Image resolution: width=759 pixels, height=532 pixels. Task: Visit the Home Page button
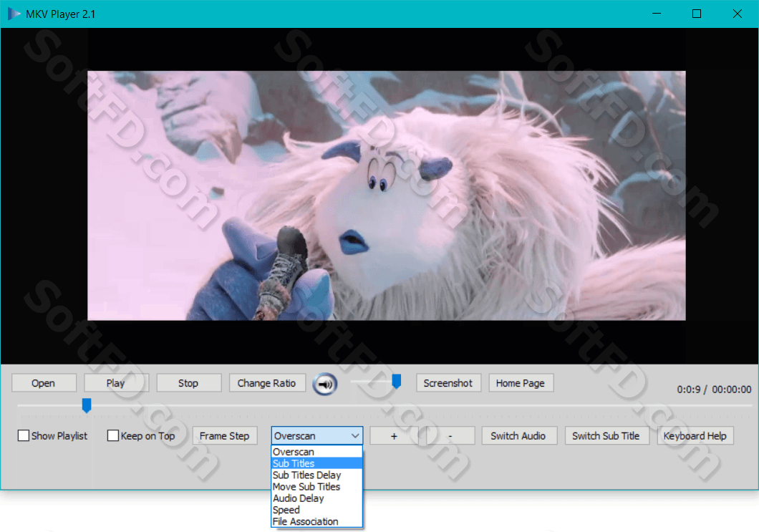pyautogui.click(x=521, y=383)
